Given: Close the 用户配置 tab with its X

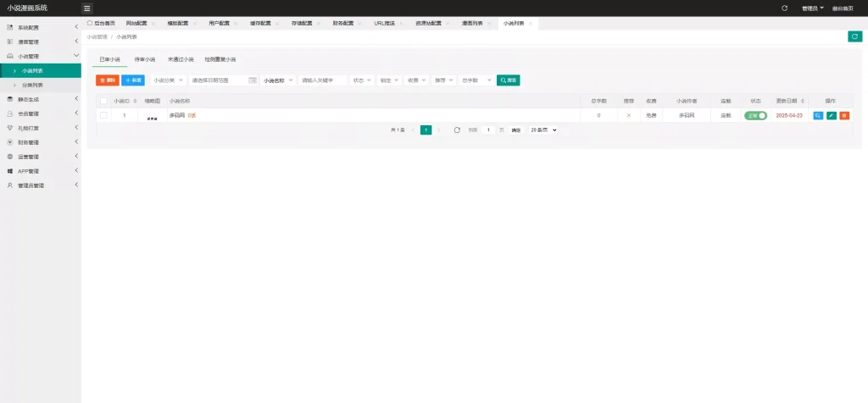Looking at the screenshot, I should tap(236, 24).
